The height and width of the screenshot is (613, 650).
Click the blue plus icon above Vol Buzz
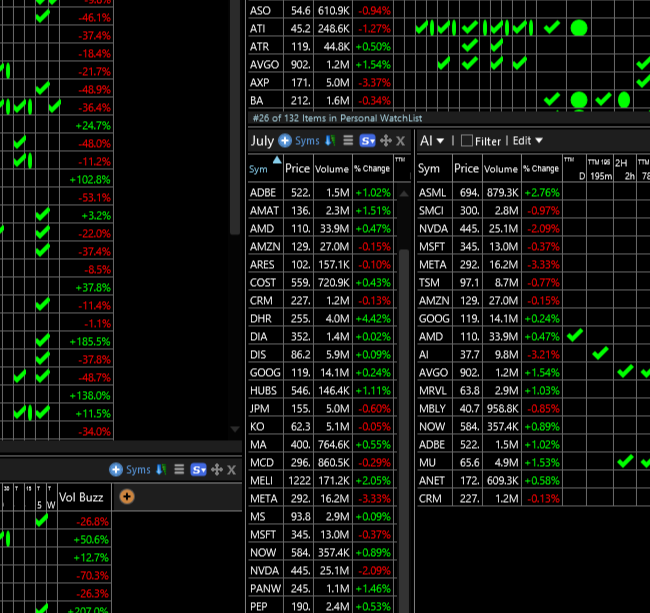(x=116, y=470)
